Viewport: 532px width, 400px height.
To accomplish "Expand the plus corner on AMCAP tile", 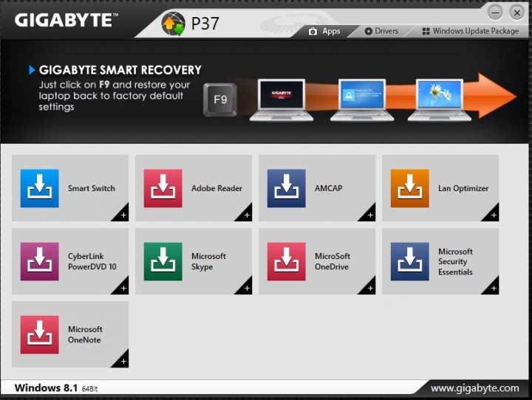I will pyautogui.click(x=369, y=214).
